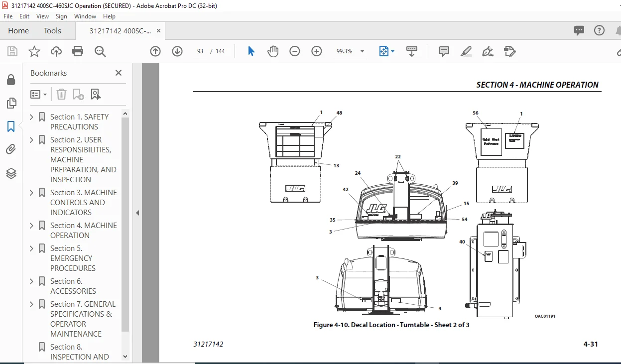Expand the Section 2. USER RESPONSIBILITIES bookmark
Image resolution: width=621 pixels, height=364 pixels.
pos(32,139)
